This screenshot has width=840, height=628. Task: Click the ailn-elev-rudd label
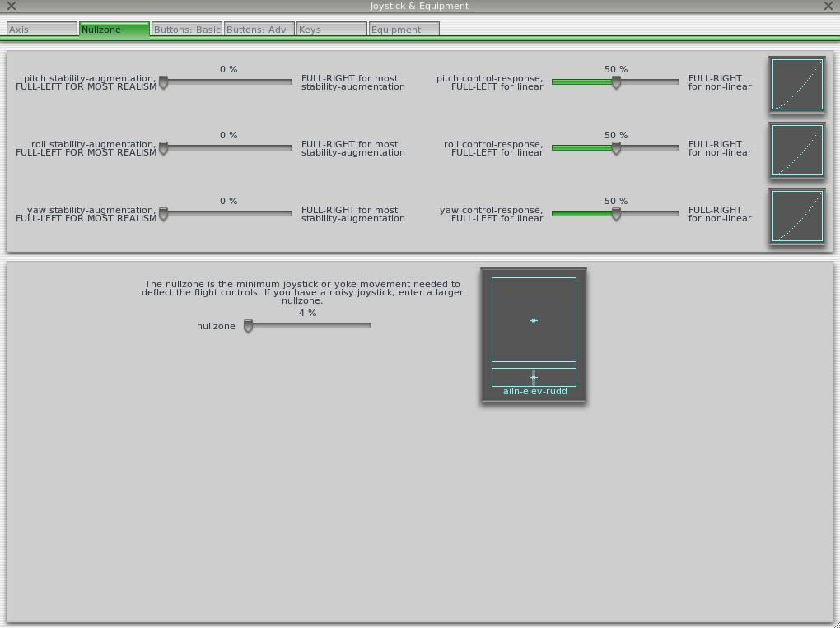click(534, 391)
